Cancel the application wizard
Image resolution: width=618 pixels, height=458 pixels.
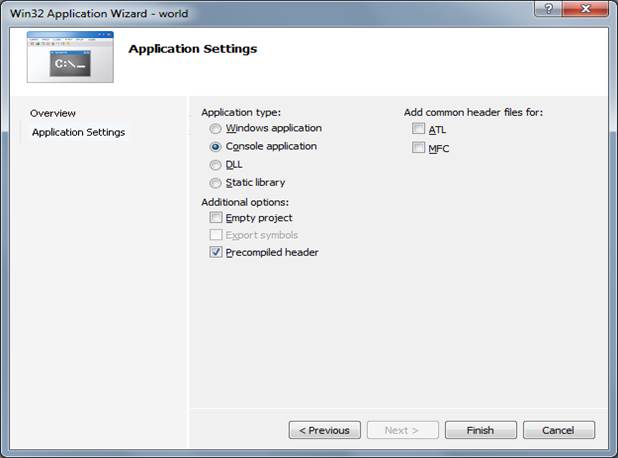[558, 430]
